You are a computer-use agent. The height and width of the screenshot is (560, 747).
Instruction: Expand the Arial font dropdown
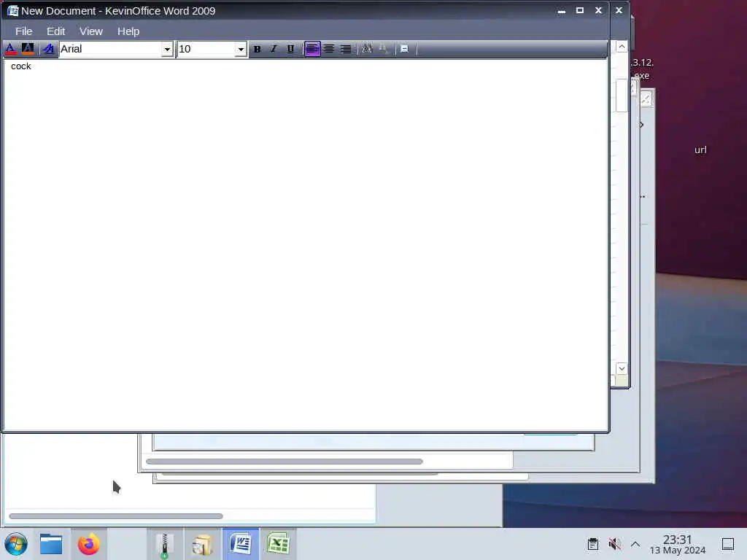click(x=167, y=49)
